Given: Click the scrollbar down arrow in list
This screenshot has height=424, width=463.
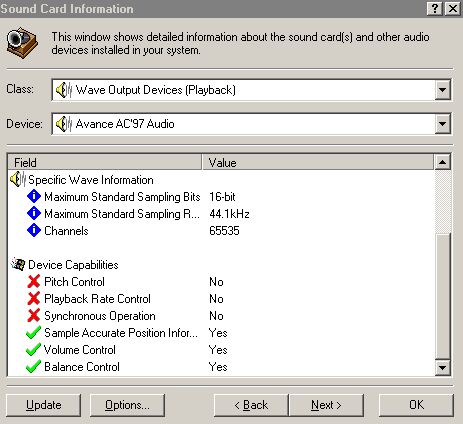Looking at the screenshot, I should pos(442,368).
